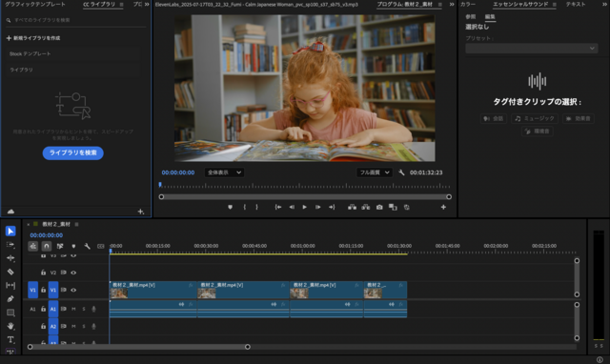Add marker in the program monitor
Screen dimensions: 610x364
pos(230,208)
